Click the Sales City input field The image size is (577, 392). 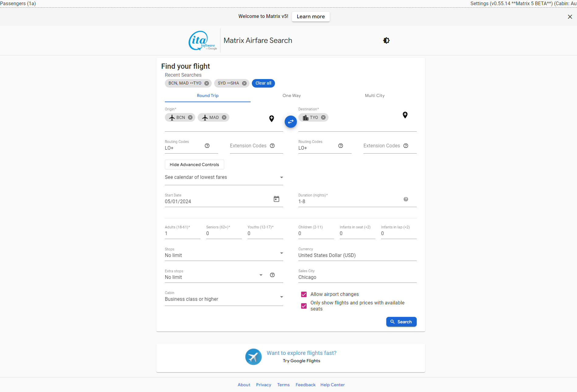pos(335,277)
